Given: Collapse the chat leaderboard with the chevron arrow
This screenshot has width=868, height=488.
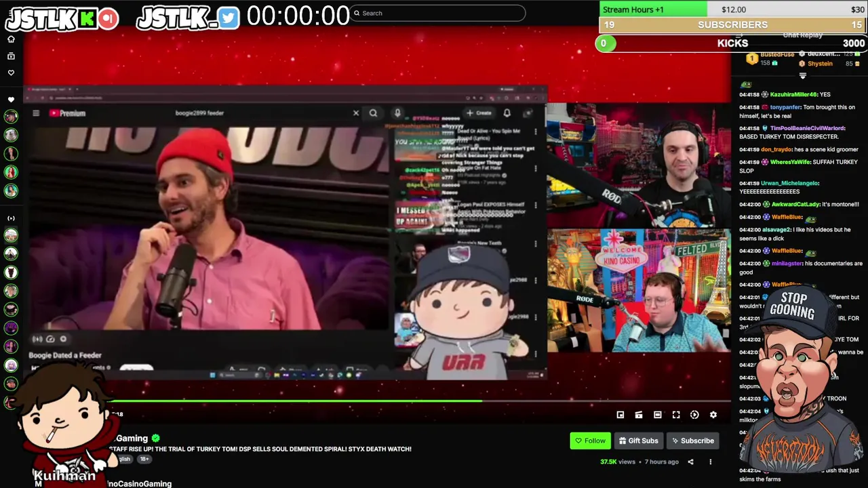Looking at the screenshot, I should [802, 76].
